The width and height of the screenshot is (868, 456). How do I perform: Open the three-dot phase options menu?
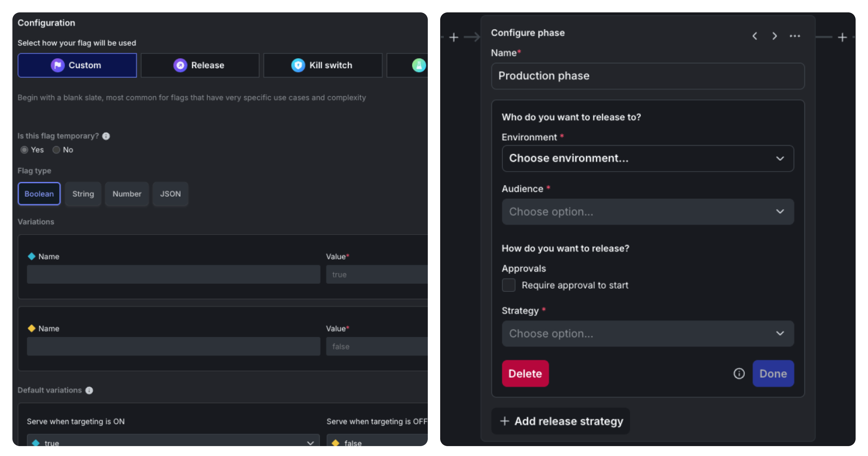click(795, 36)
